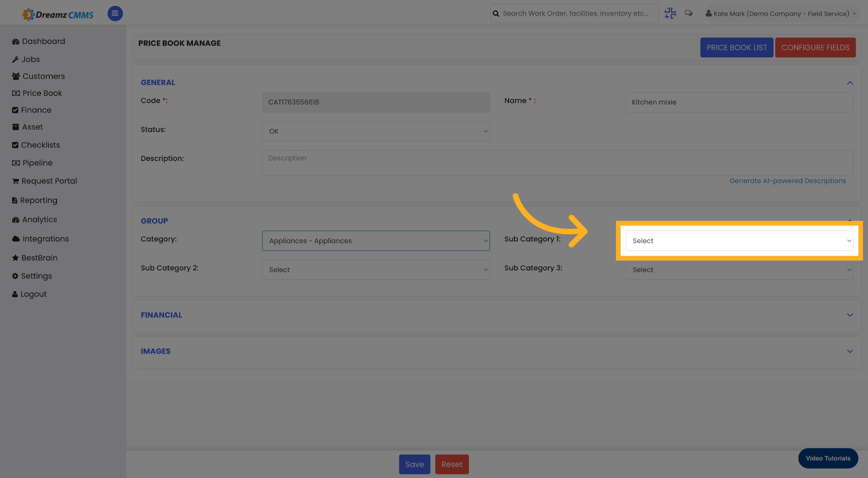Open the widget grid icon near search

point(670,13)
